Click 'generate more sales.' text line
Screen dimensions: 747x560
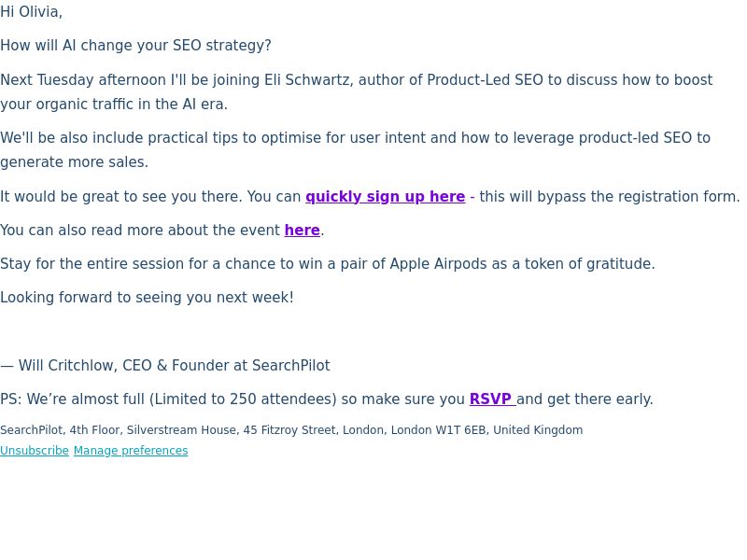[75, 162]
